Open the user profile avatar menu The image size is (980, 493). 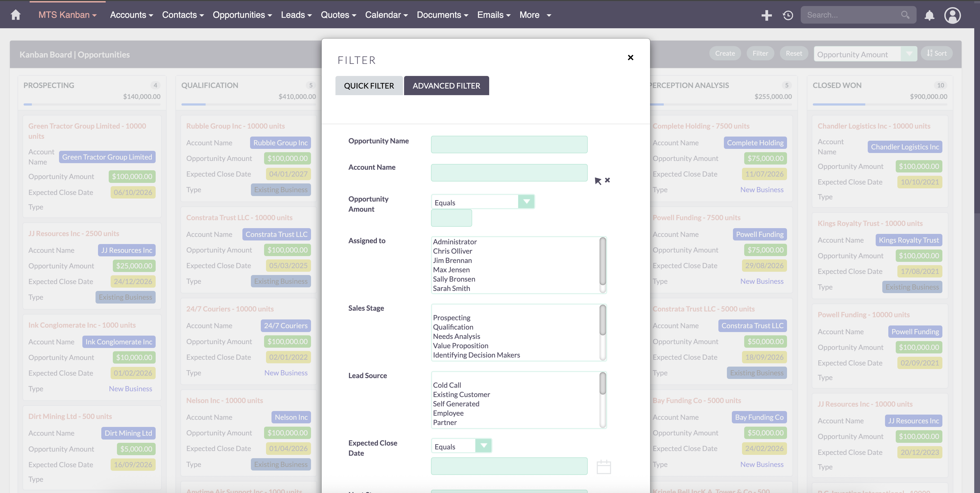pos(952,15)
